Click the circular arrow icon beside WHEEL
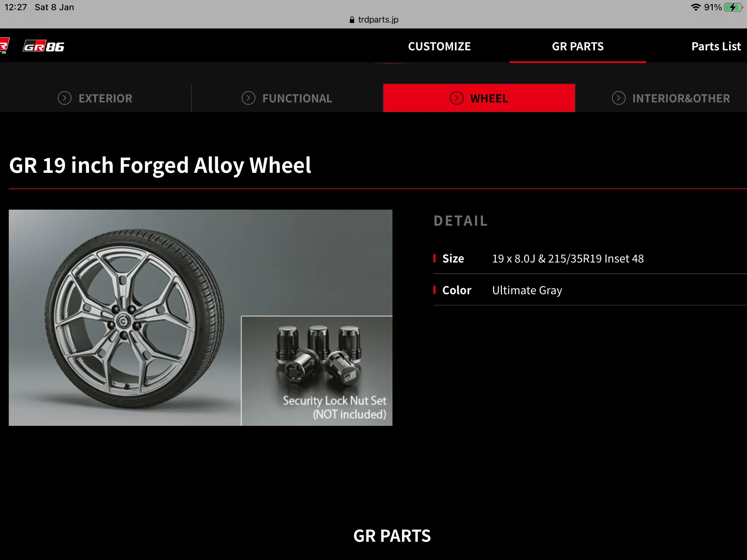Screen dimensions: 747x560 (457, 98)
